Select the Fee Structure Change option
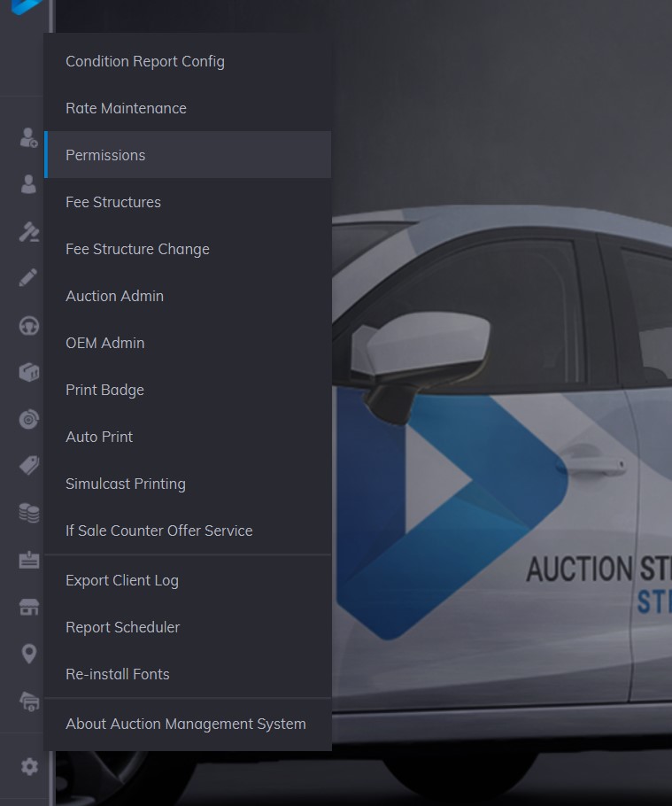 (137, 249)
